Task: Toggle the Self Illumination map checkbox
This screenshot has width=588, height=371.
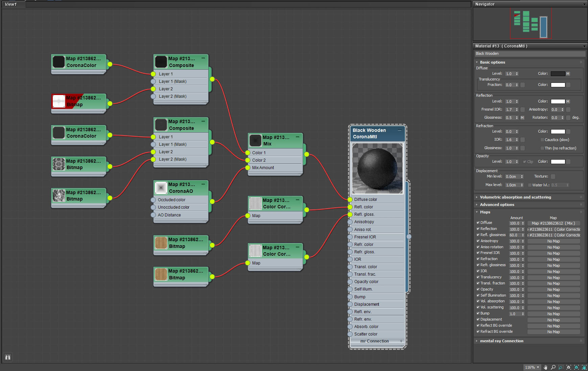Action: [478, 295]
